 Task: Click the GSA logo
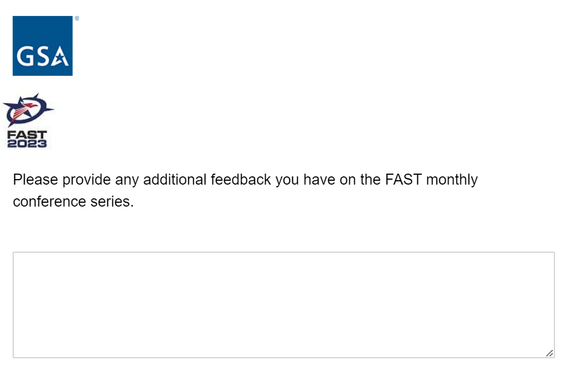coord(42,46)
